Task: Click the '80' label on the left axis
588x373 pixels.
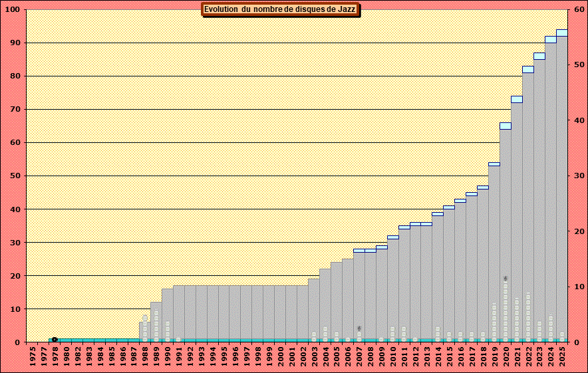Action: click(x=15, y=76)
